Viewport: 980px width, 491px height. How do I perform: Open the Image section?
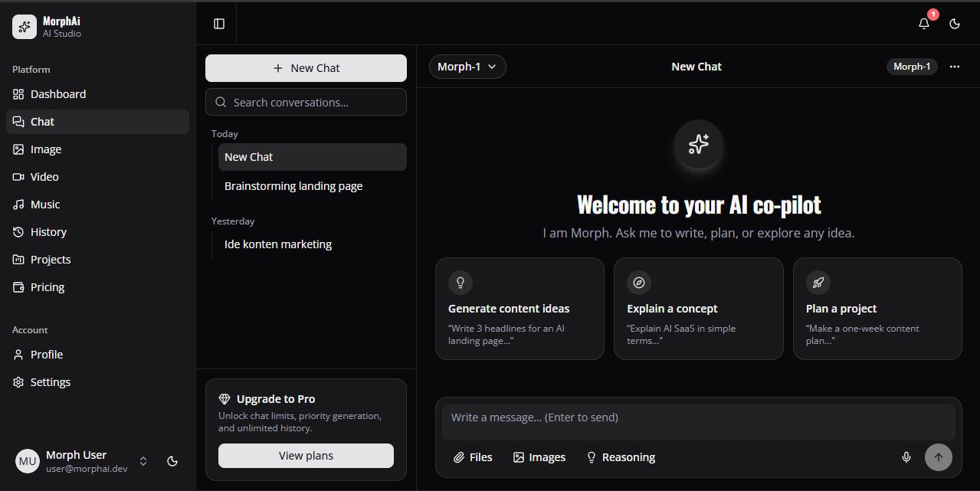(x=97, y=149)
